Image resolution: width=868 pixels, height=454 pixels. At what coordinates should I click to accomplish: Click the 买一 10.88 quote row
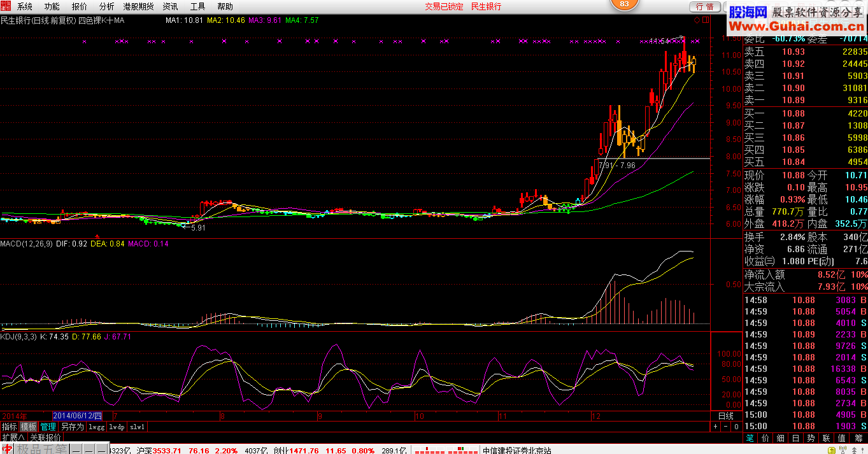pos(806,113)
